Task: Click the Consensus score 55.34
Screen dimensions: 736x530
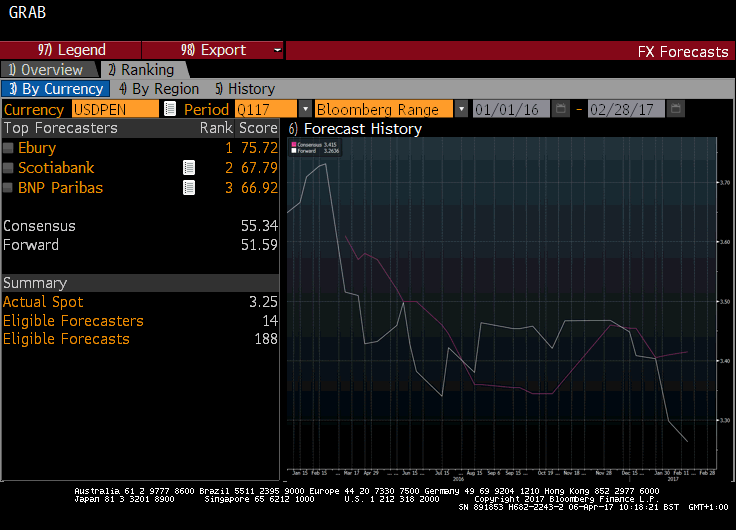Action: 259,226
